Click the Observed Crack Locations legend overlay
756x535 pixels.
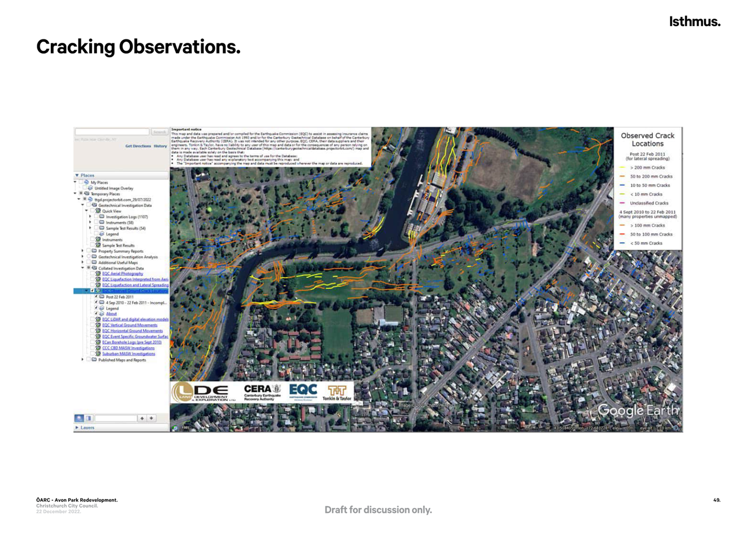click(647, 188)
